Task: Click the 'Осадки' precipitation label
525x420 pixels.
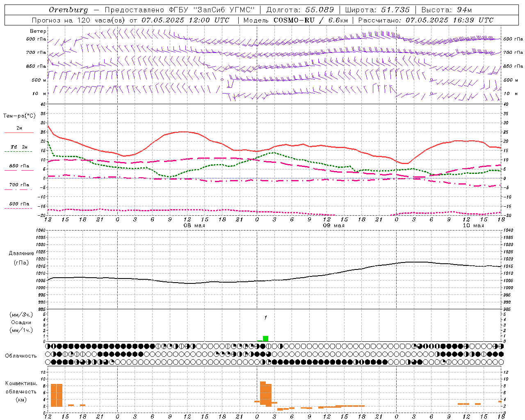Action: (x=21, y=322)
